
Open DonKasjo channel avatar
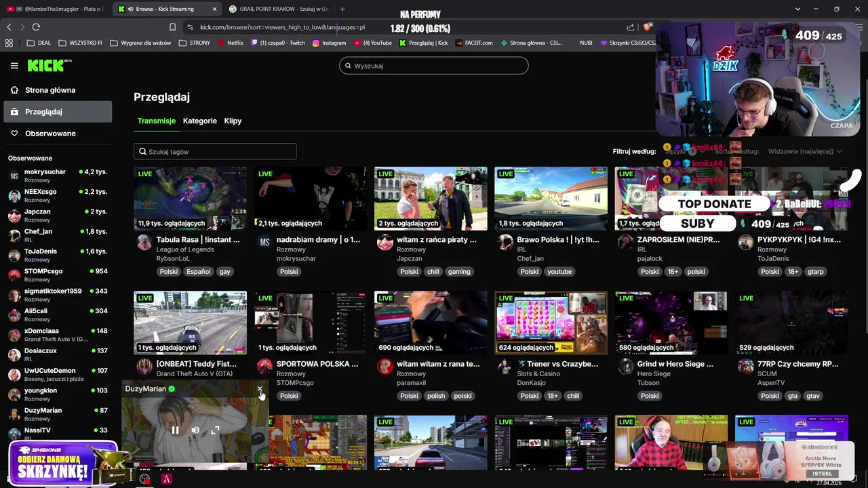(505, 367)
